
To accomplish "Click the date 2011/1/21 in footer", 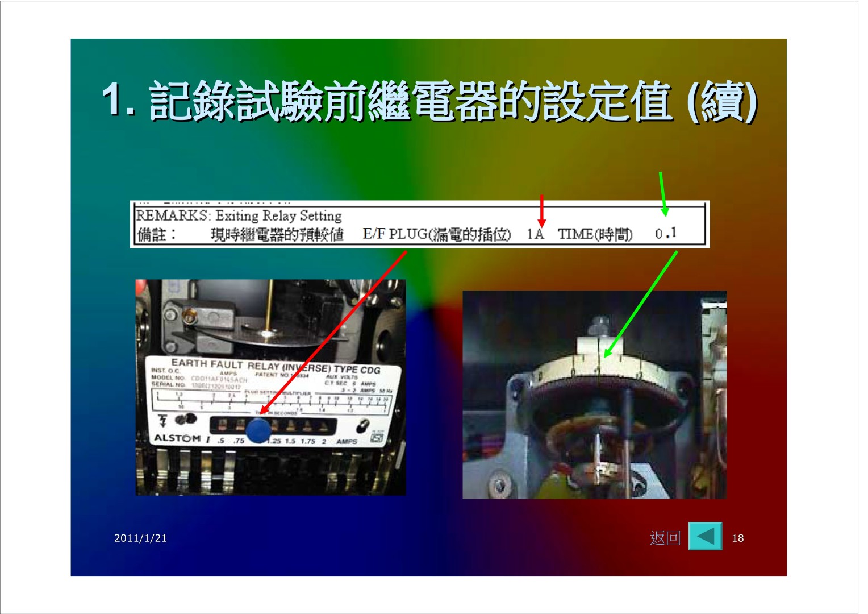I will [x=140, y=538].
